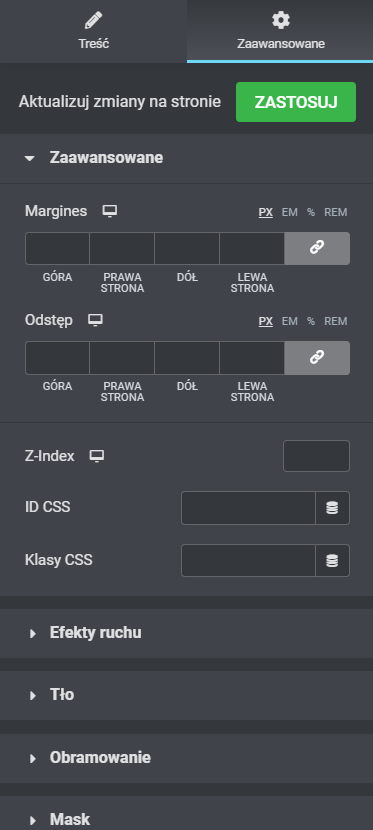The height and width of the screenshot is (830, 373).
Task: Switch to the Treść tab
Action: pos(94,31)
